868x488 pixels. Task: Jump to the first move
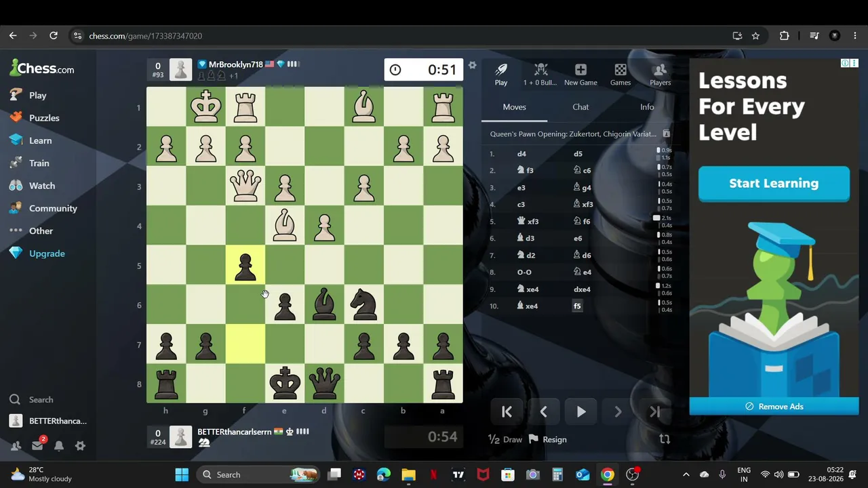coord(507,411)
